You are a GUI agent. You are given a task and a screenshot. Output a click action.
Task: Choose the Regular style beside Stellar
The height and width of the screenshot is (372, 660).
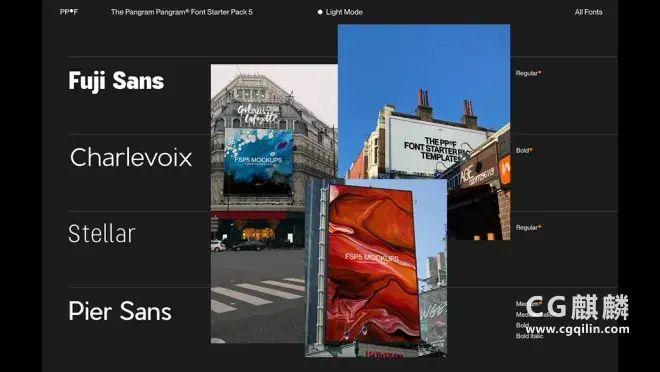[x=528, y=227]
